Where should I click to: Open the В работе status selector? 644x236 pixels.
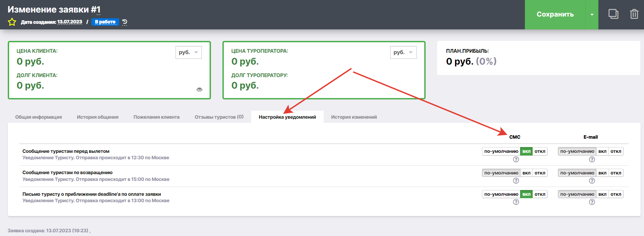tap(105, 22)
